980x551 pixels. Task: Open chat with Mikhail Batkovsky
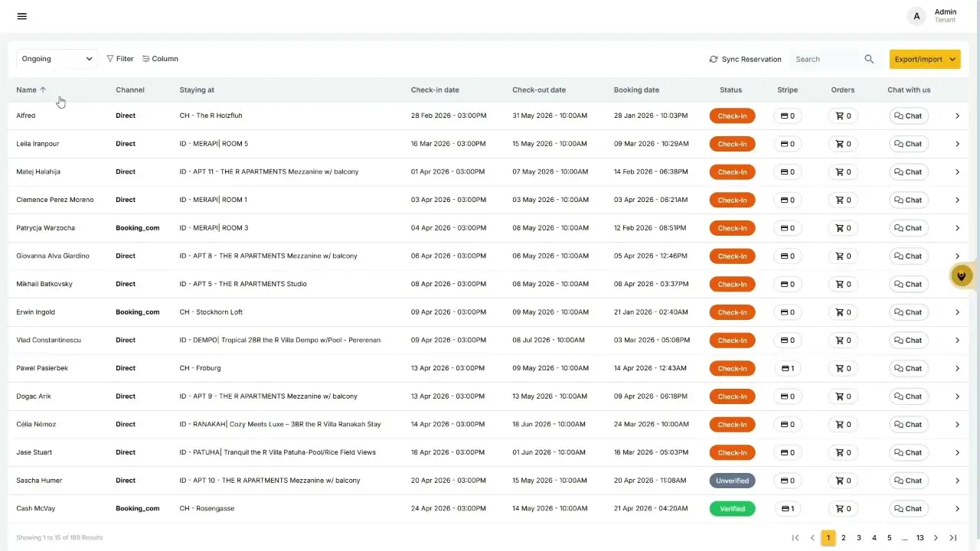pyautogui.click(x=909, y=285)
